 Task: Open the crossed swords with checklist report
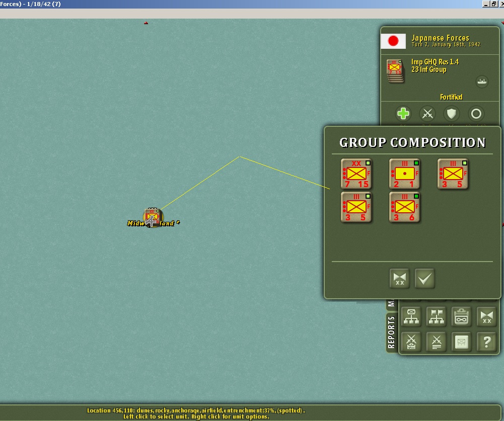point(411,342)
